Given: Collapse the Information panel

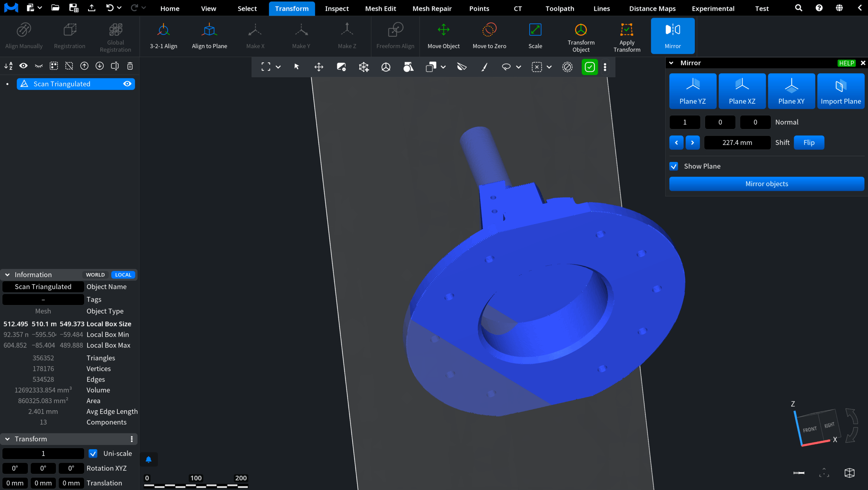Looking at the screenshot, I should (x=7, y=275).
